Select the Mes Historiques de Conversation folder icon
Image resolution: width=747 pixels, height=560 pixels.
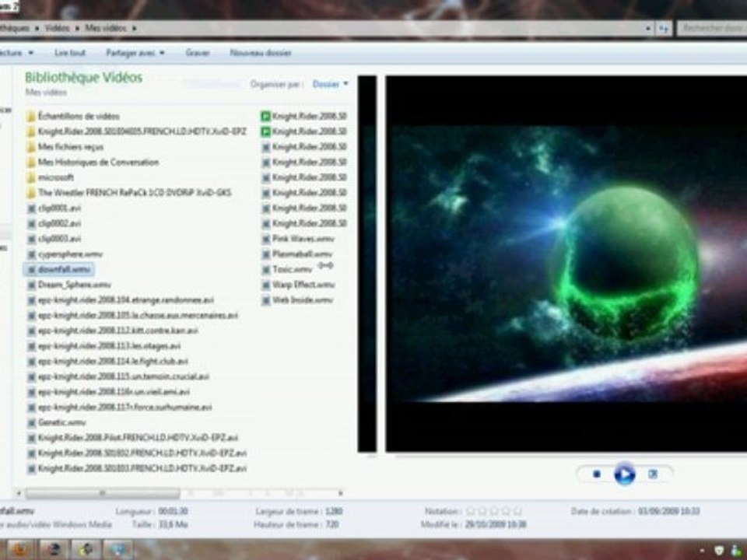tap(31, 163)
